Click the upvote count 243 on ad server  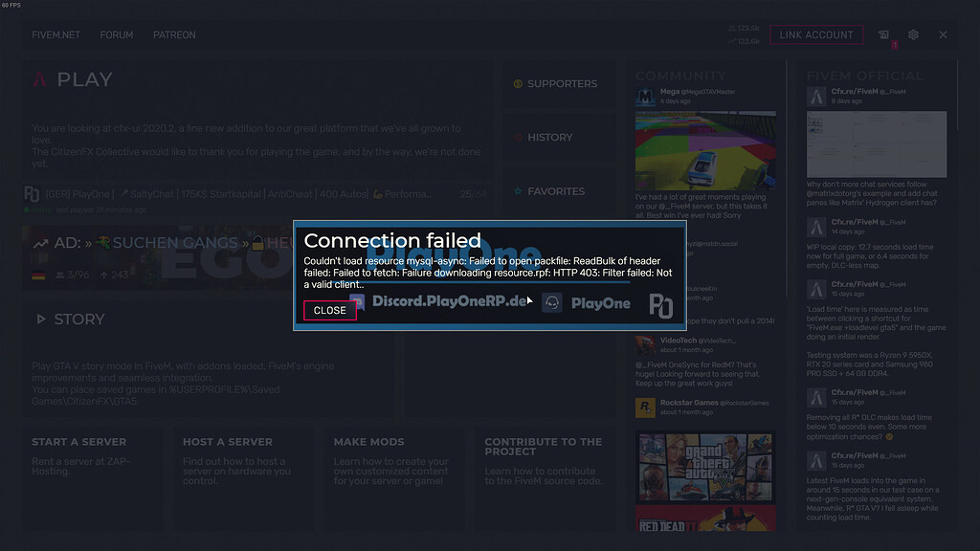click(115, 275)
